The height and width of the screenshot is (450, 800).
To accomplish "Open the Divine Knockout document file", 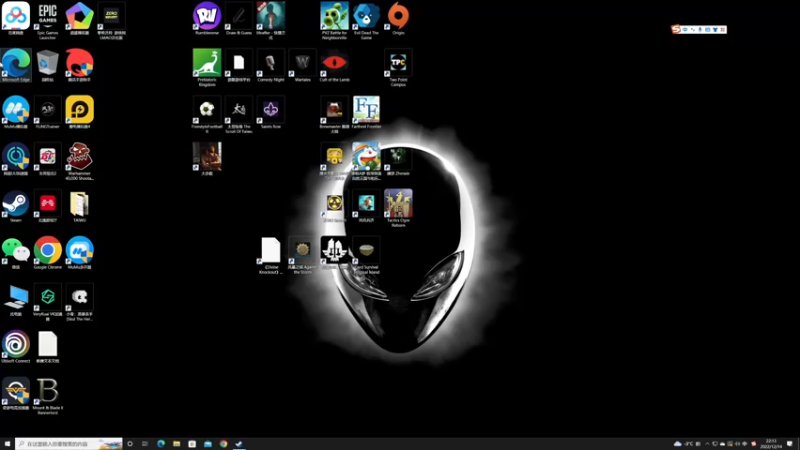I will click(270, 256).
